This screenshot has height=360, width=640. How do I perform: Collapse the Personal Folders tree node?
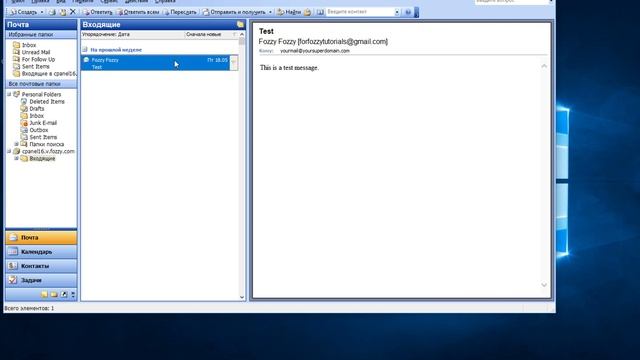tap(9, 94)
